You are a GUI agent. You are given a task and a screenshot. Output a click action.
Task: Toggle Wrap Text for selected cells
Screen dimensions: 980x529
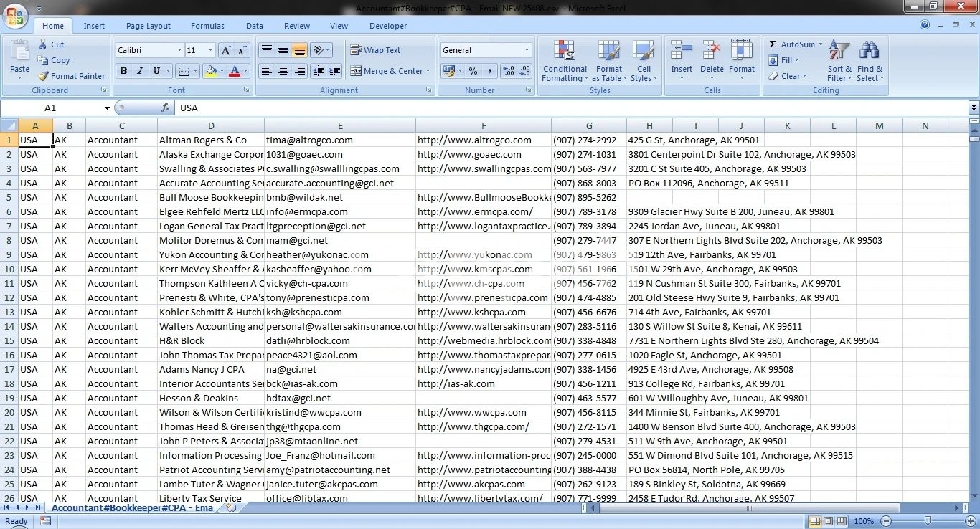(x=375, y=50)
